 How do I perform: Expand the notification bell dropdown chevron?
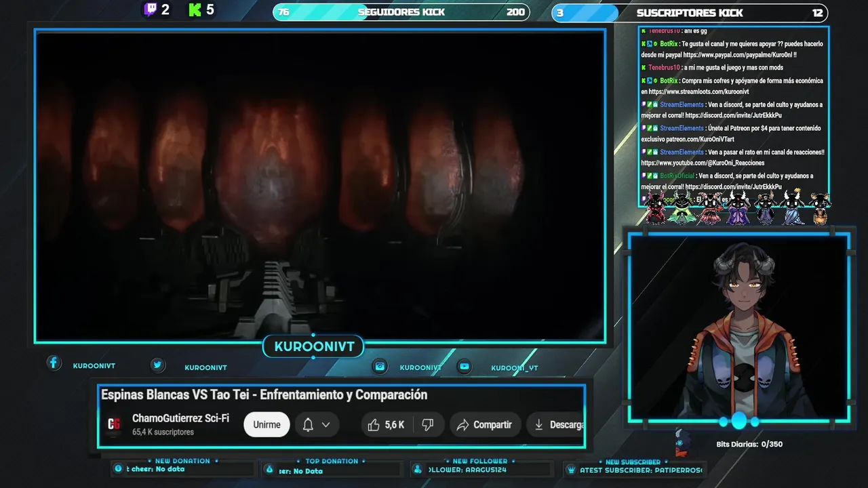click(x=325, y=425)
